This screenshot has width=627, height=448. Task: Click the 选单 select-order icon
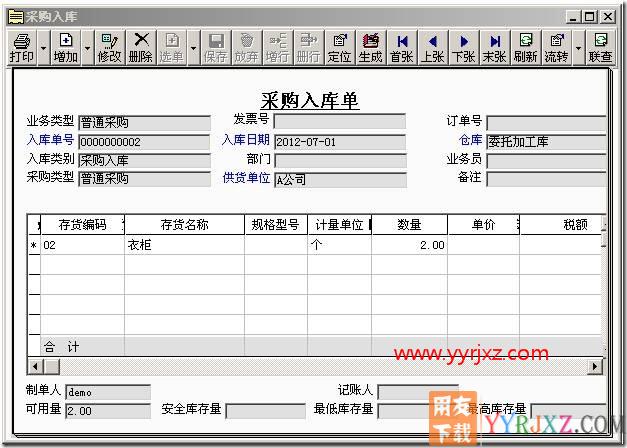click(172, 48)
